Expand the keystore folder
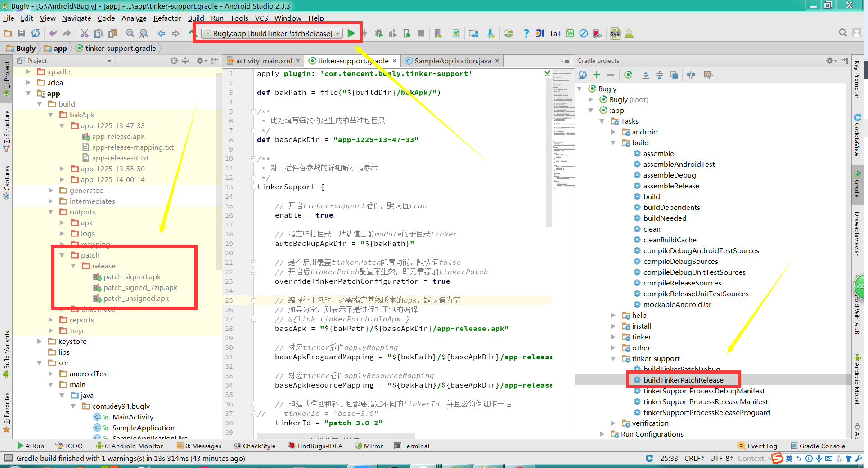 40,342
